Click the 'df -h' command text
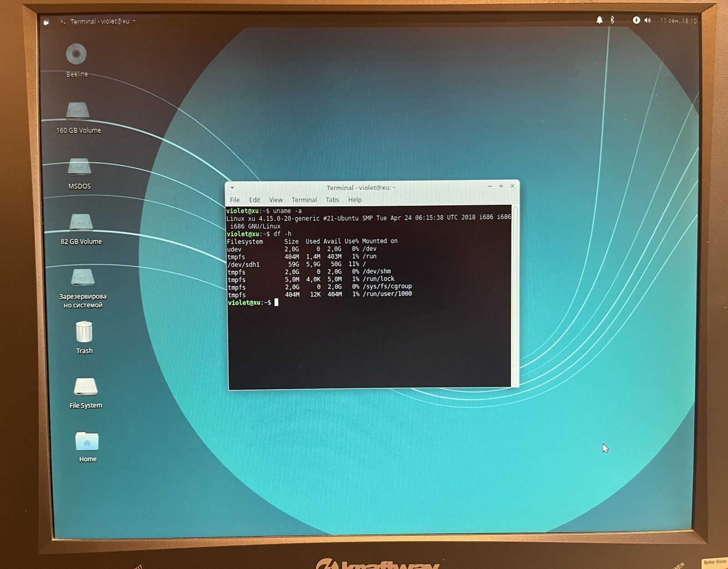This screenshot has width=728, height=569. coord(282,234)
